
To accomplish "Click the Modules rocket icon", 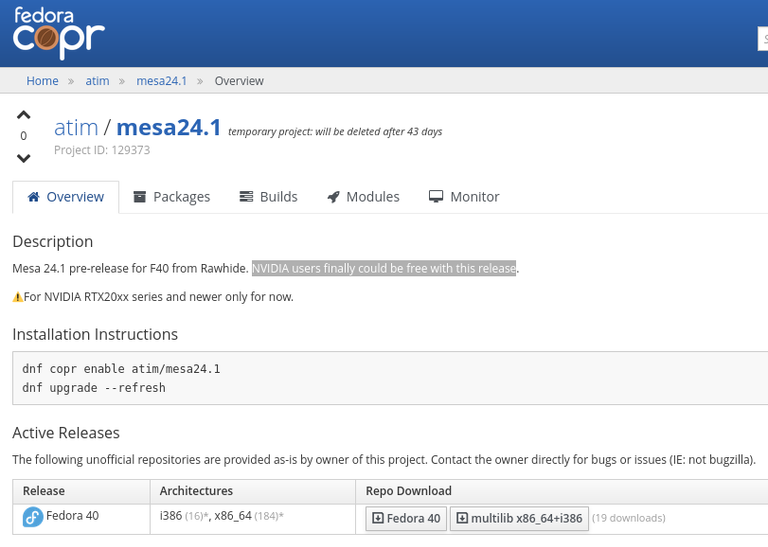I will pos(334,197).
